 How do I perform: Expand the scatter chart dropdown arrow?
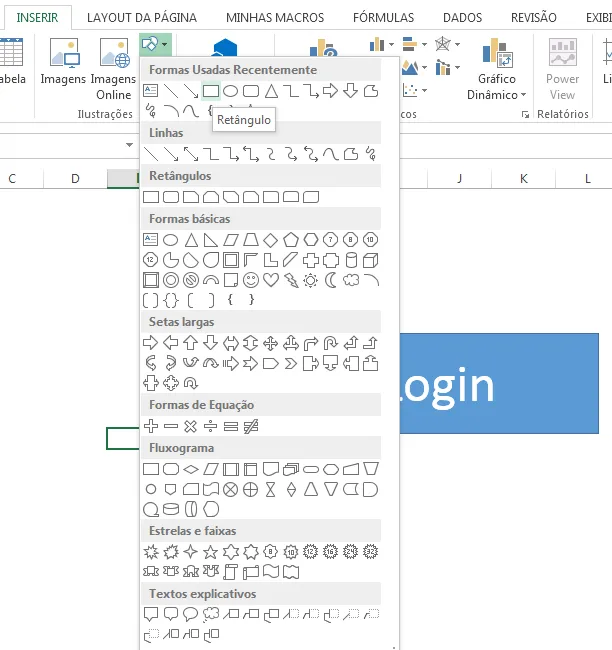pyautogui.click(x=424, y=90)
